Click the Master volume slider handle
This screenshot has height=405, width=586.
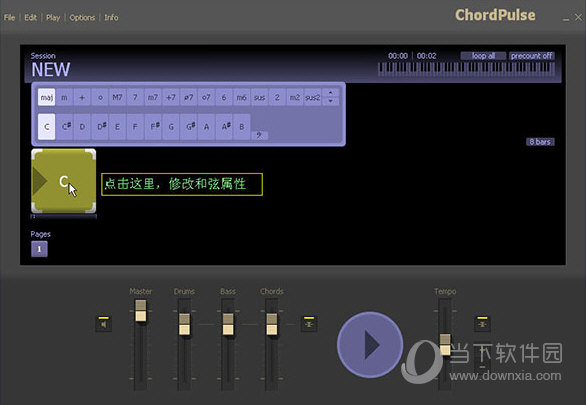pos(141,311)
